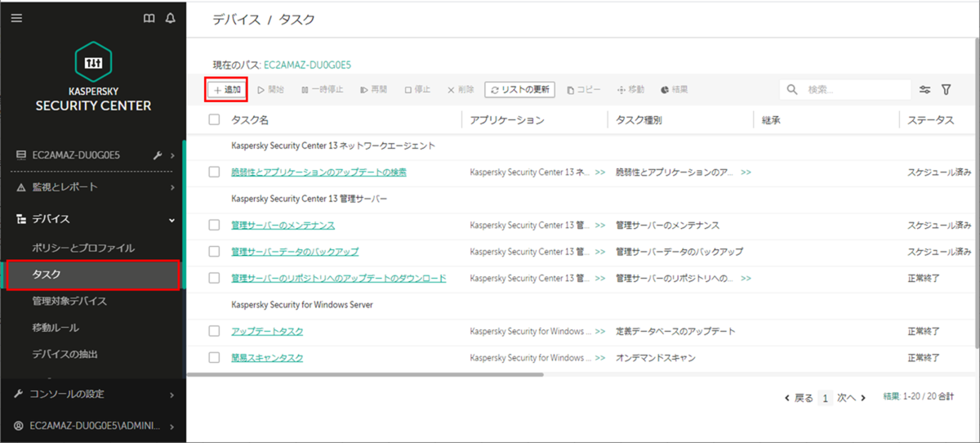The height and width of the screenshot is (443, 980).
Task: Click into the 検索 search field
Action: (845, 89)
